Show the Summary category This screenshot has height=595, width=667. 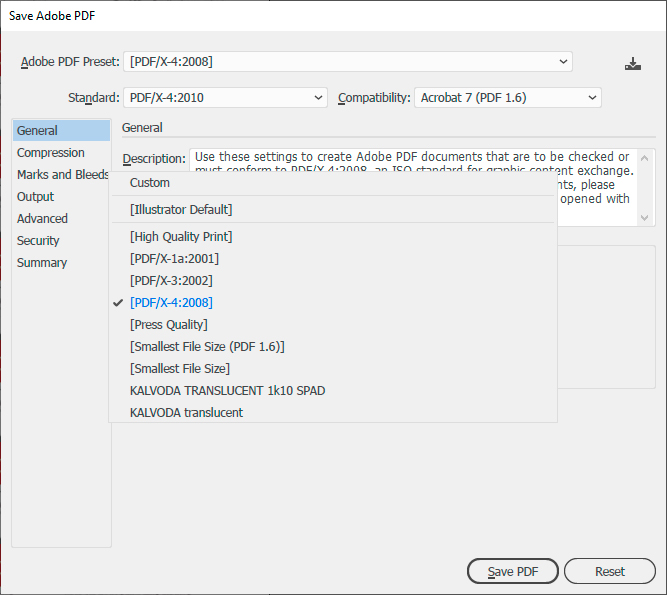[x=61, y=263]
